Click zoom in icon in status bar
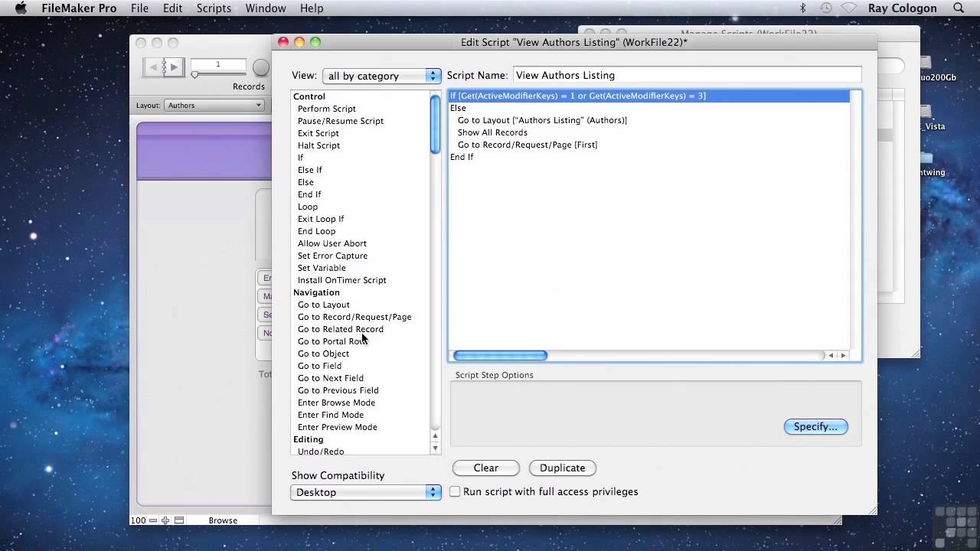 tap(165, 520)
